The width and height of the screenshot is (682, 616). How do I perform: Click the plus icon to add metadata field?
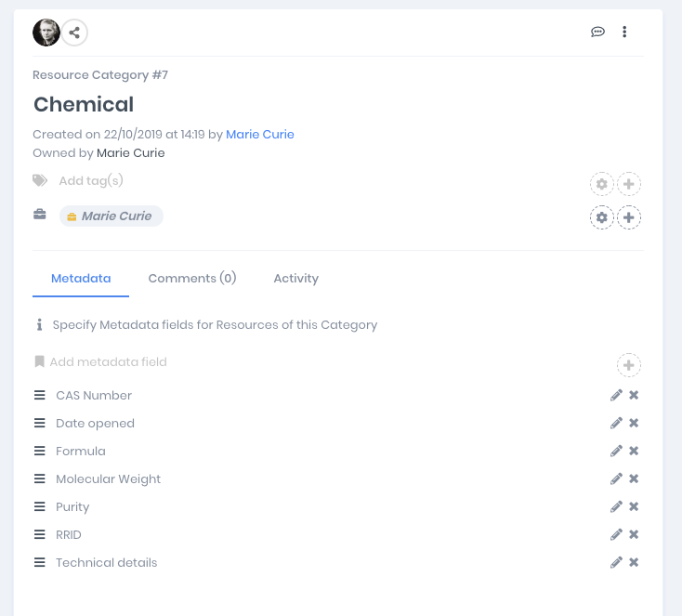pyautogui.click(x=629, y=365)
